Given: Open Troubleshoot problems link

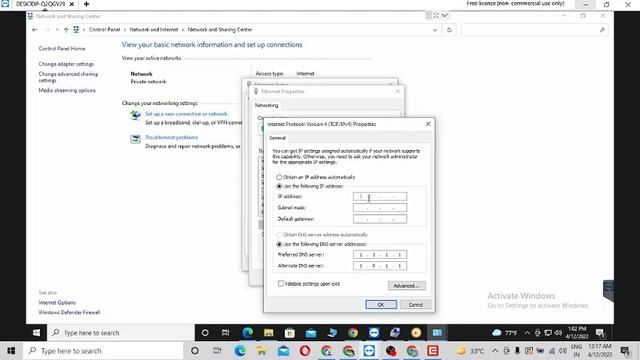Looking at the screenshot, I should pyautogui.click(x=171, y=138).
